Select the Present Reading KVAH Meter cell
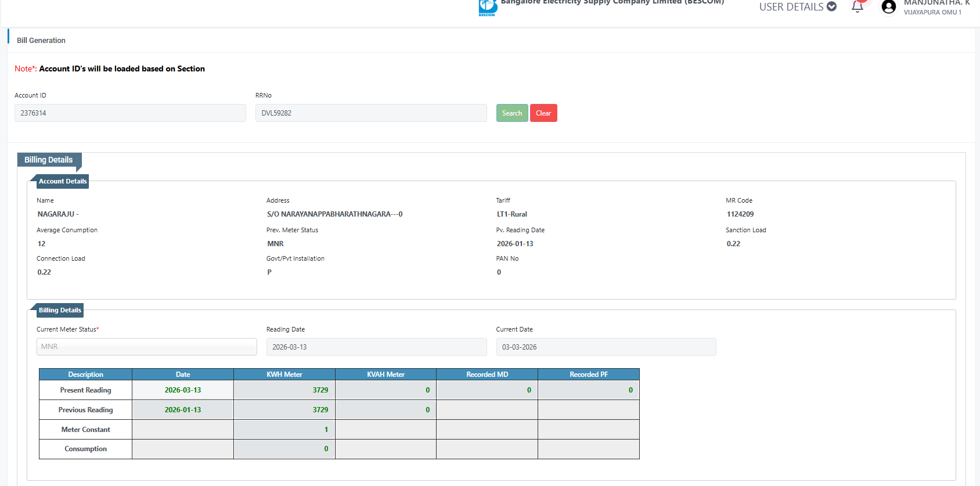The width and height of the screenshot is (980, 486). click(x=385, y=390)
